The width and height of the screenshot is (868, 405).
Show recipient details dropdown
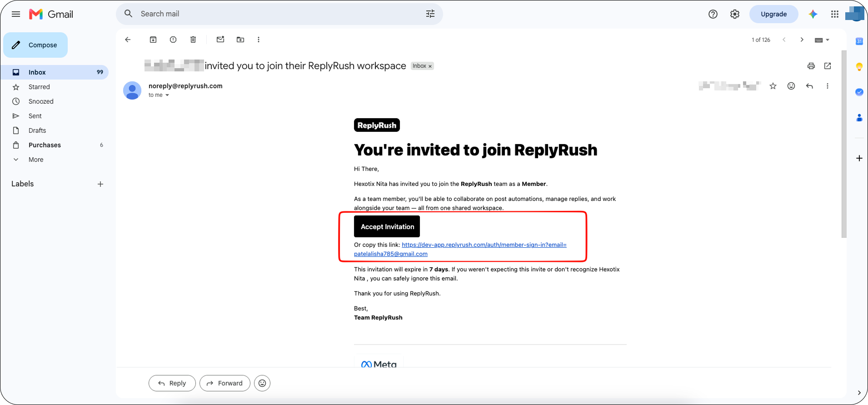point(167,95)
